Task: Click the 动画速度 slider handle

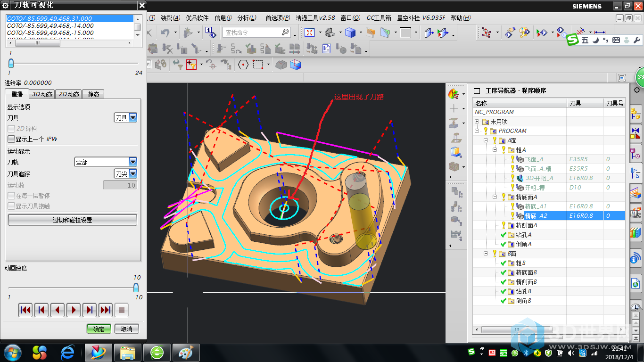Action: [x=136, y=288]
